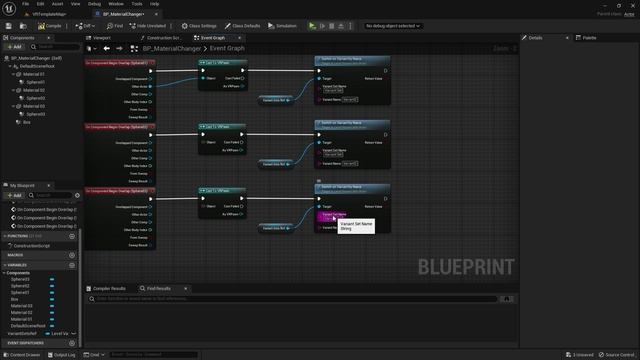This screenshot has height=360, width=640.
Task: Navigate forward with the right arrow
Action: click(x=119, y=49)
